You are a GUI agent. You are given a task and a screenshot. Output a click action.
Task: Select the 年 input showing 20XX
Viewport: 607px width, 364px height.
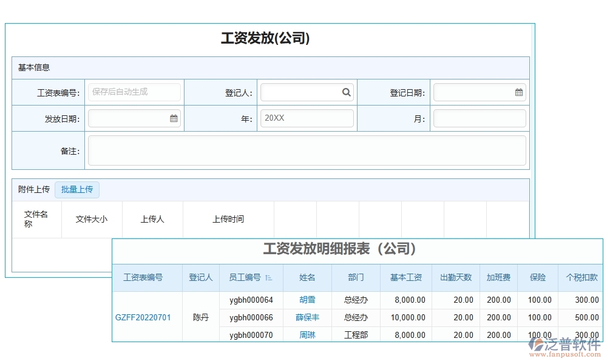point(307,118)
